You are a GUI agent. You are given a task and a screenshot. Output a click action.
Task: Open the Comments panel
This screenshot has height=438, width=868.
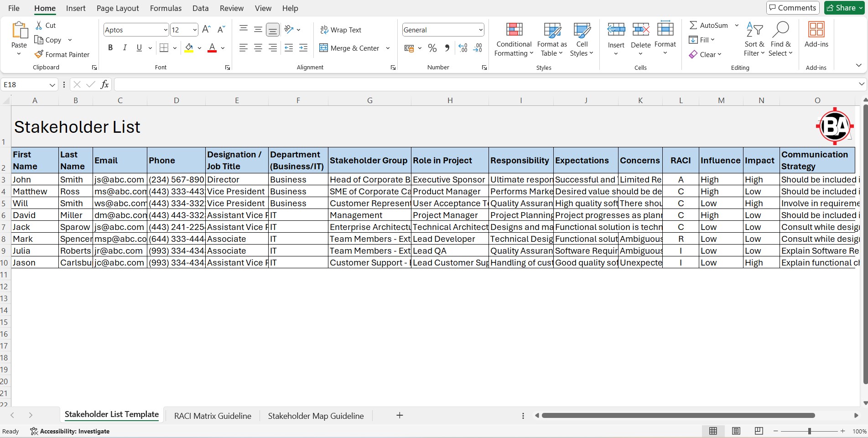click(792, 8)
